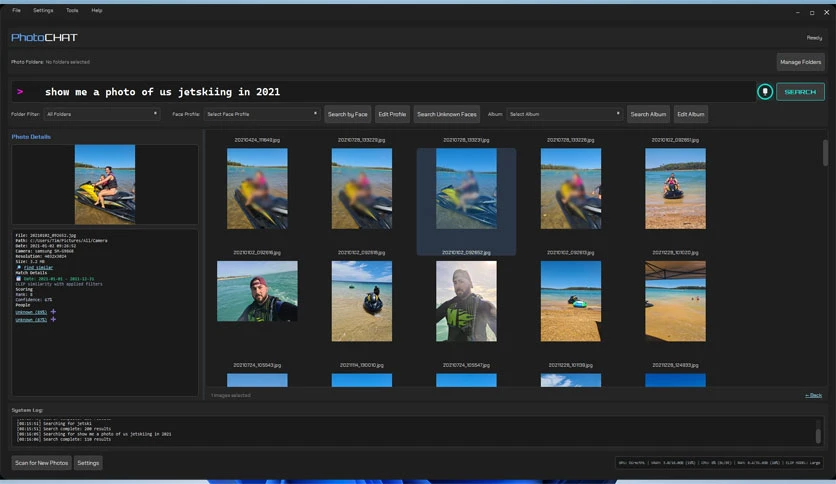Viewport: 836px width, 484px height.
Task: Click filename label 20210724_105543.jpg
Action: point(257,365)
